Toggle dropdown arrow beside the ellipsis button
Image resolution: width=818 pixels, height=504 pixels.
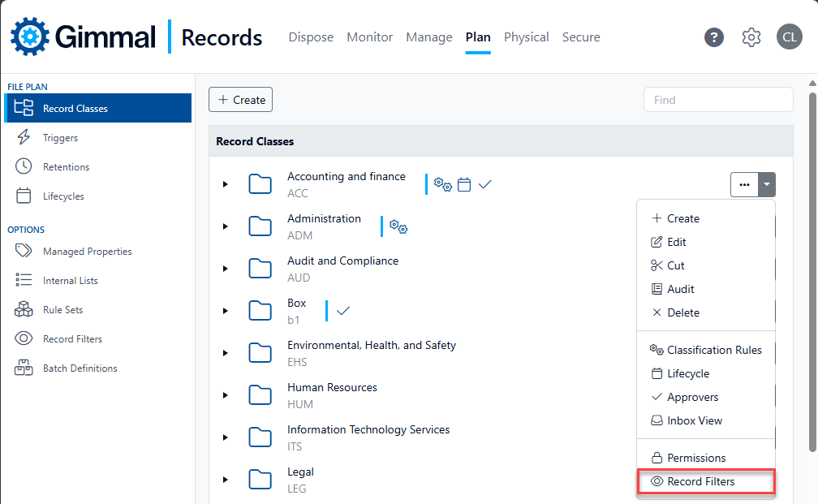tap(767, 185)
